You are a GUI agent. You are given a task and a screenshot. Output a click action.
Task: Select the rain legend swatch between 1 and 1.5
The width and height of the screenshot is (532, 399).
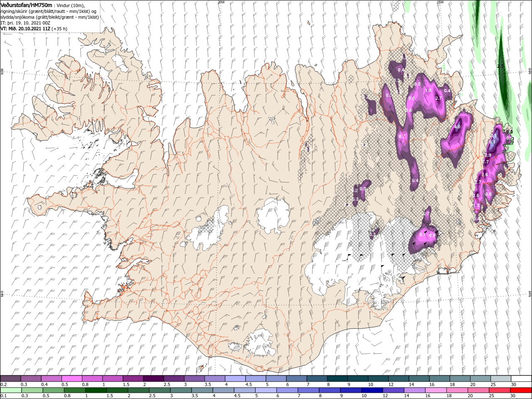(x=96, y=390)
